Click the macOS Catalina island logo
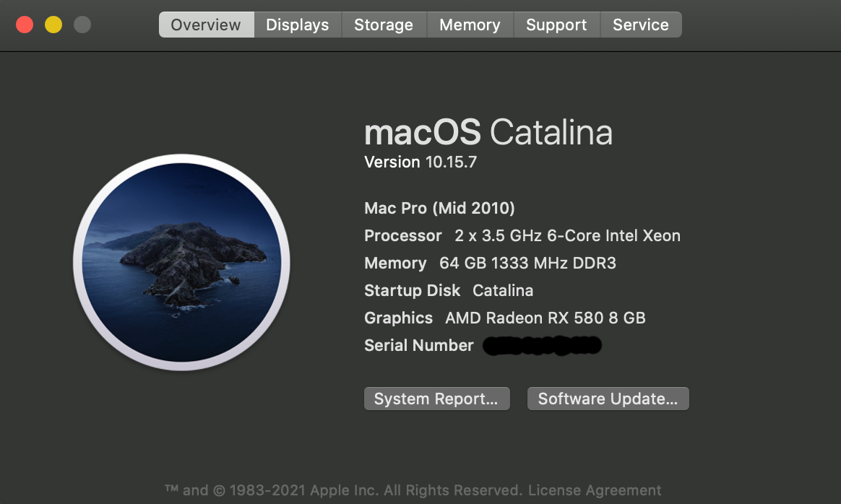The height and width of the screenshot is (504, 841). click(181, 262)
